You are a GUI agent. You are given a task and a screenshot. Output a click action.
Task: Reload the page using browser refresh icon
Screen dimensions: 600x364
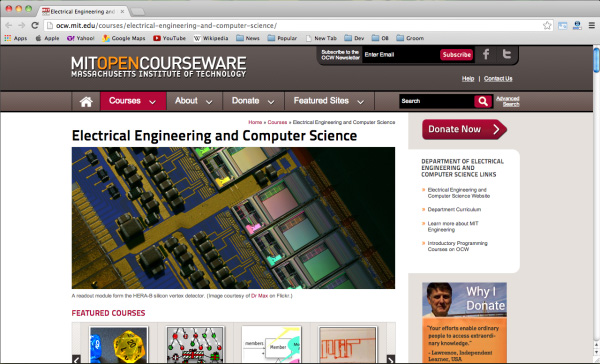(x=35, y=25)
